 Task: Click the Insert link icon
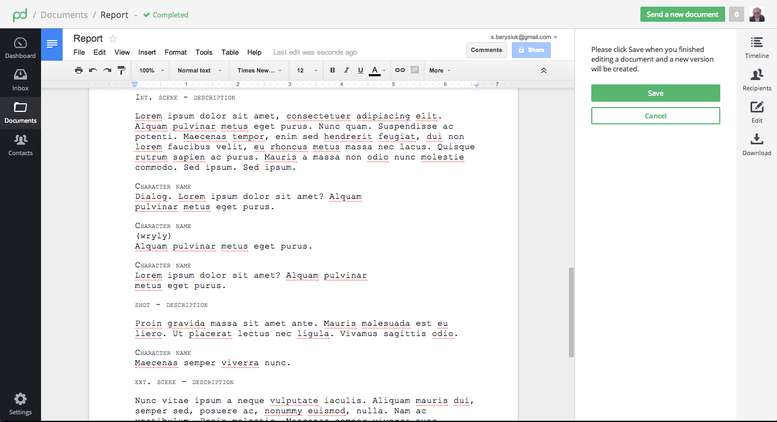(400, 70)
